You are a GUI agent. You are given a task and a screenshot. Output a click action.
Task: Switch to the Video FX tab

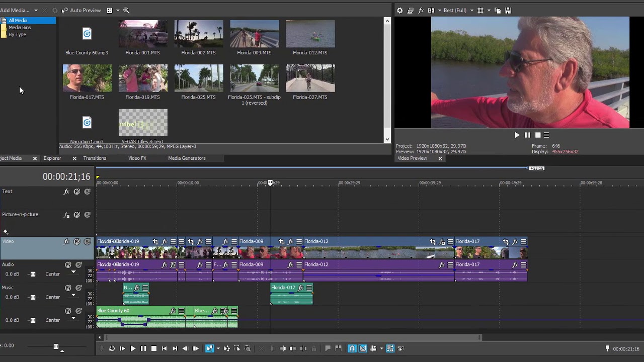(x=137, y=158)
